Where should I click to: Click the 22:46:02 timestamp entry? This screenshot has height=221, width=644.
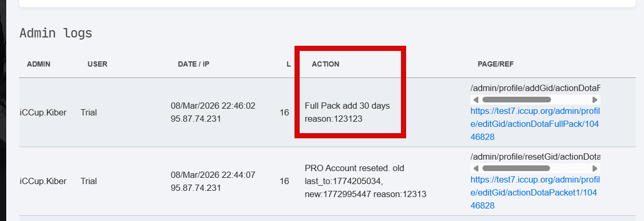213,106
